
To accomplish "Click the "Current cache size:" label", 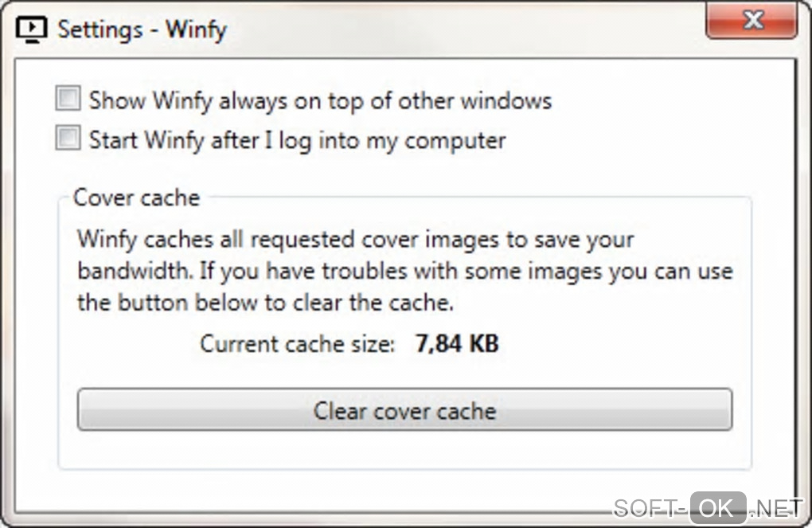I will pyautogui.click(x=297, y=344).
